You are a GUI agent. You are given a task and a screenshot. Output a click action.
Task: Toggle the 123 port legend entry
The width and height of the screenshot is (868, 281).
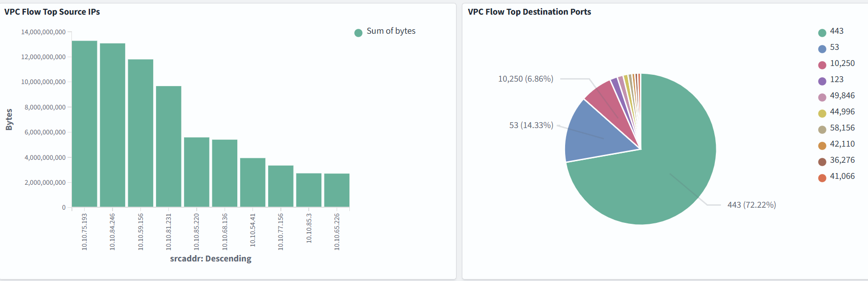837,80
